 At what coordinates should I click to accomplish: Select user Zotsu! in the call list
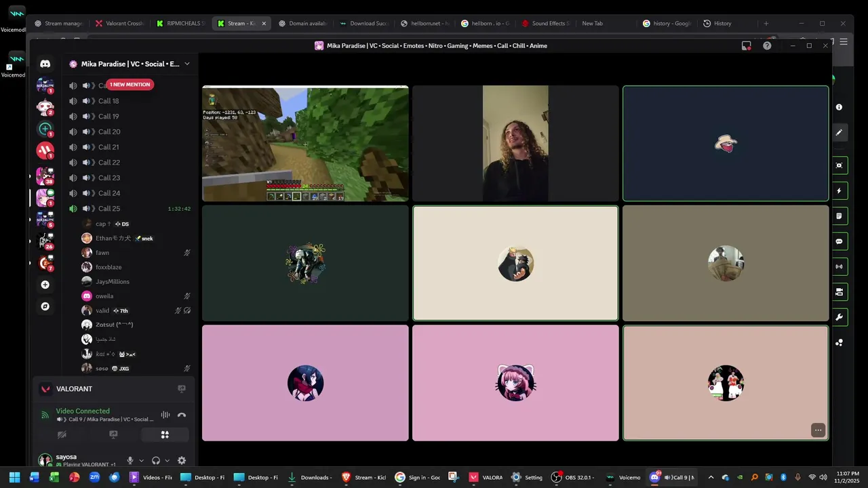[136, 325]
